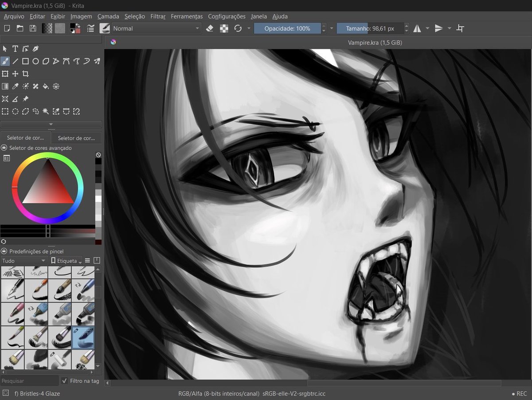Image resolution: width=532 pixels, height=400 pixels.
Task: Select the Color Sampler eyedropper tool
Action: tap(15, 86)
